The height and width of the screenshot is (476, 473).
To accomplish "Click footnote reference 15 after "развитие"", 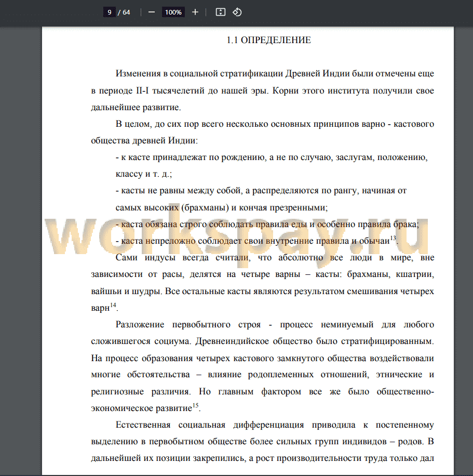I will click(195, 405).
